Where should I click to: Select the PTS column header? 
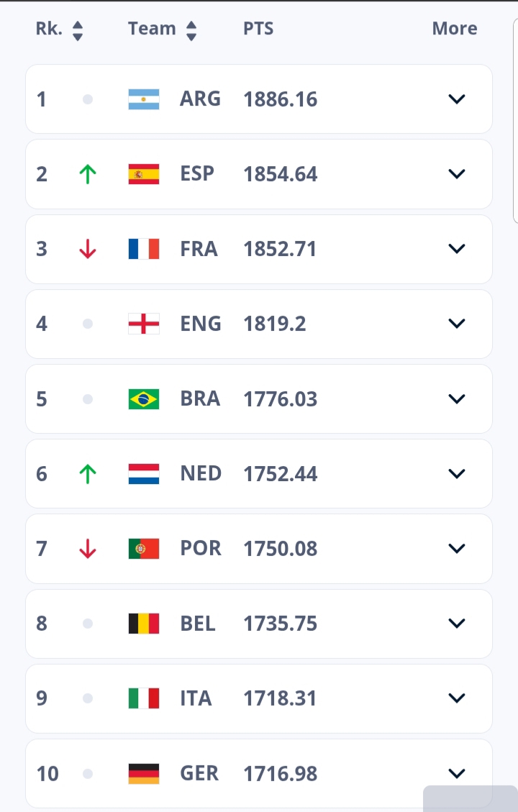pyautogui.click(x=258, y=29)
